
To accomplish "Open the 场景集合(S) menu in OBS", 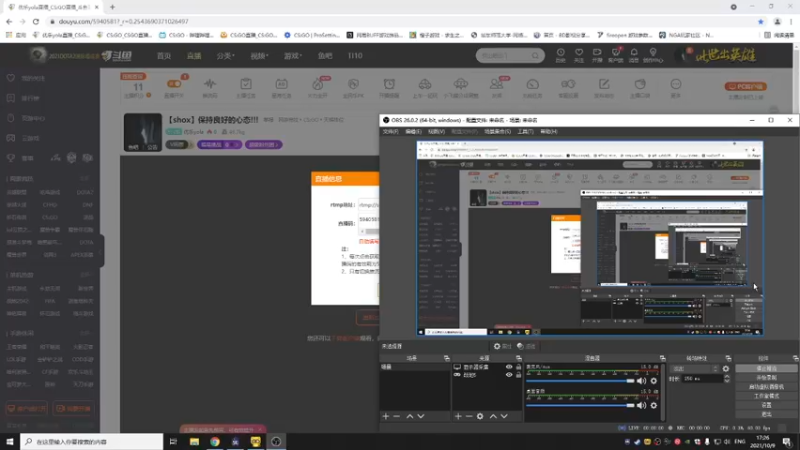I will (497, 132).
